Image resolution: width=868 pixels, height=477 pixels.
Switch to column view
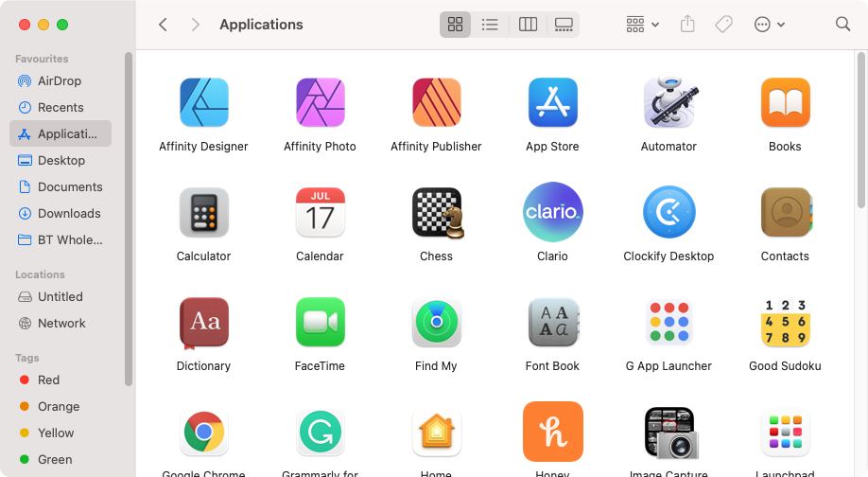(x=528, y=25)
